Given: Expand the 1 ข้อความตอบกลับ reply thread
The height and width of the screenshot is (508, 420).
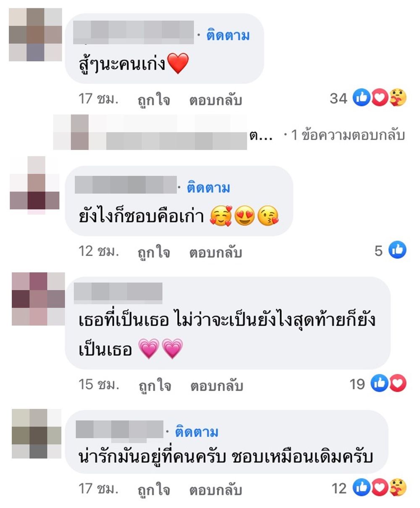Looking at the screenshot, I should (x=348, y=135).
